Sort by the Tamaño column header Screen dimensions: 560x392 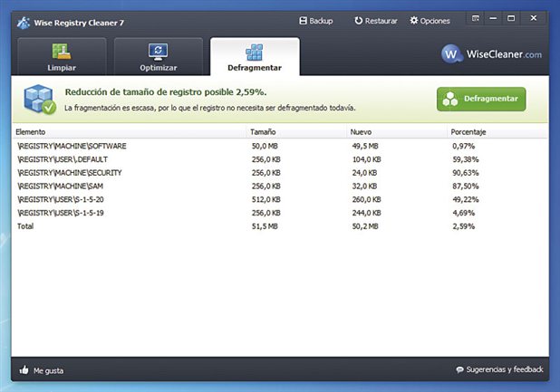296,131
